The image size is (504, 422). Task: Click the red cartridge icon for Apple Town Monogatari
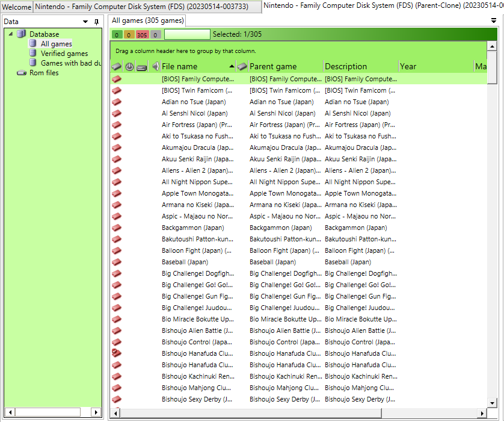pos(116,193)
